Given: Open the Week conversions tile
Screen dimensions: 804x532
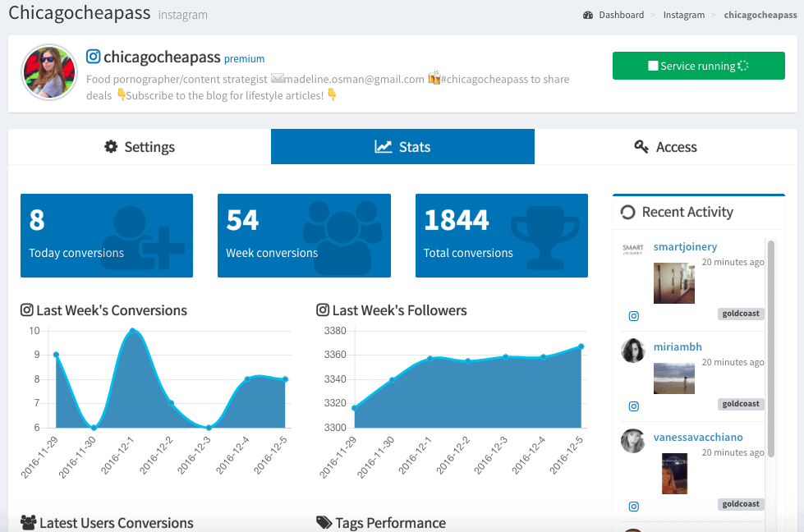Looking at the screenshot, I should [x=304, y=236].
